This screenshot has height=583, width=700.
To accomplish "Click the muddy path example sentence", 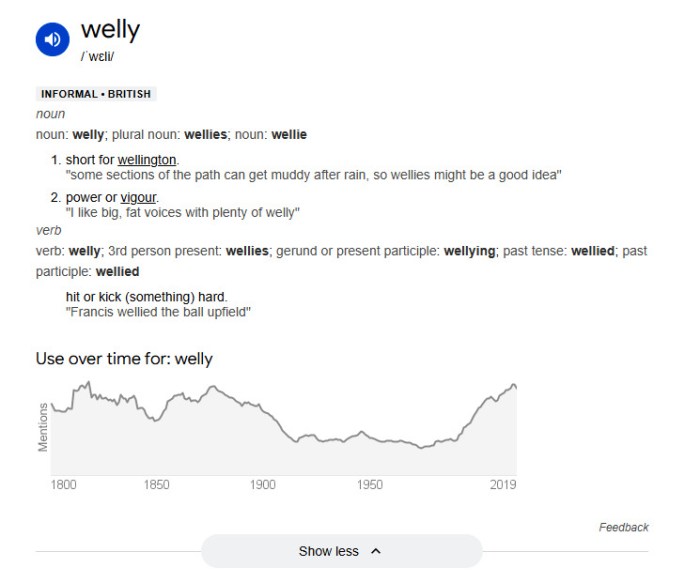I will click(x=313, y=175).
